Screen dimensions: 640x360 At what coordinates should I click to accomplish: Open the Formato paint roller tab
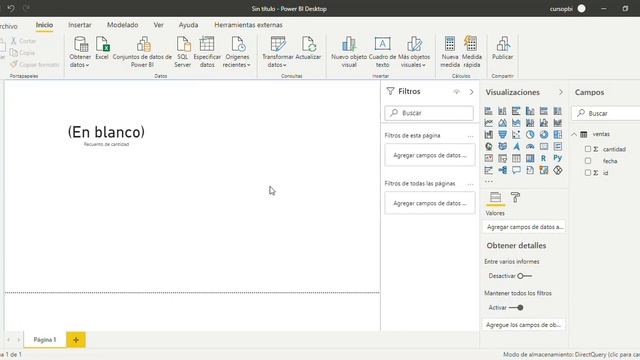click(516, 198)
